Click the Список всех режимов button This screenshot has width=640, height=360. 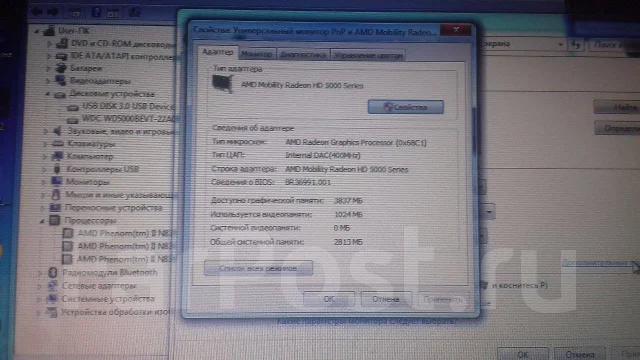(x=258, y=268)
